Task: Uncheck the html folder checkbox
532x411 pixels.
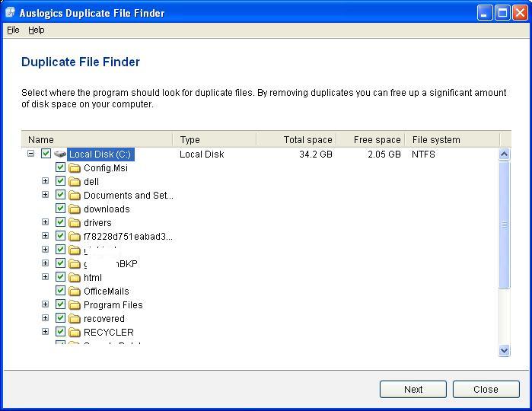Action: click(x=61, y=277)
